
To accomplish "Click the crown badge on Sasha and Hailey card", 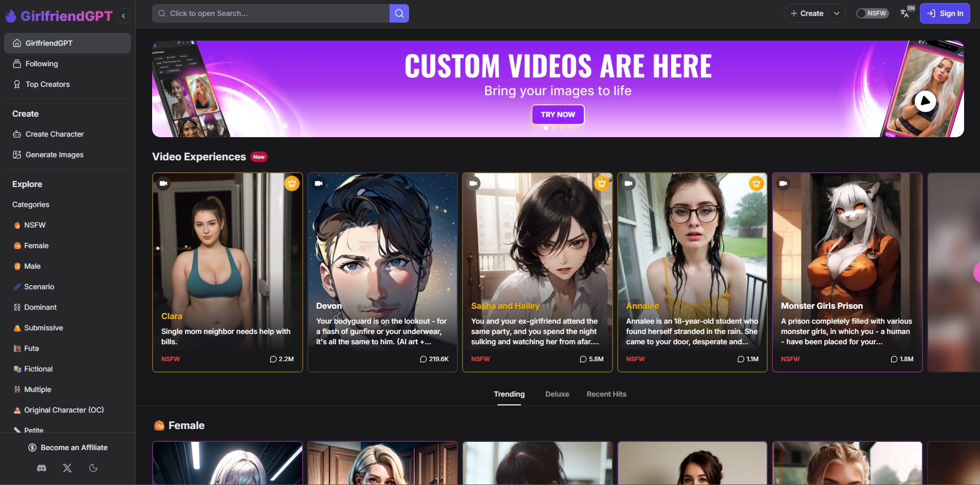I will pos(602,183).
